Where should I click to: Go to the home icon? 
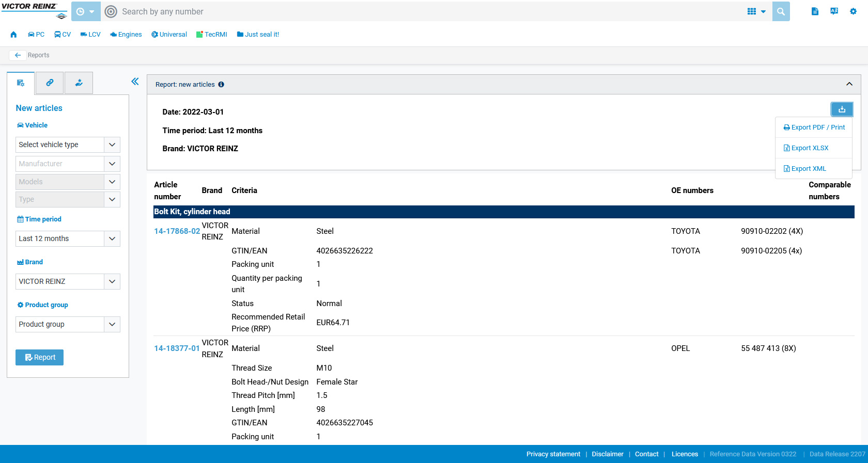point(13,35)
